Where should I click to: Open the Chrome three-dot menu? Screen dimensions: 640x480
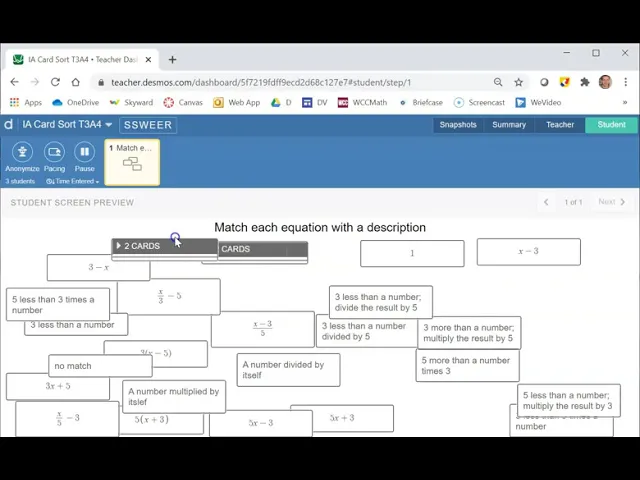625,82
